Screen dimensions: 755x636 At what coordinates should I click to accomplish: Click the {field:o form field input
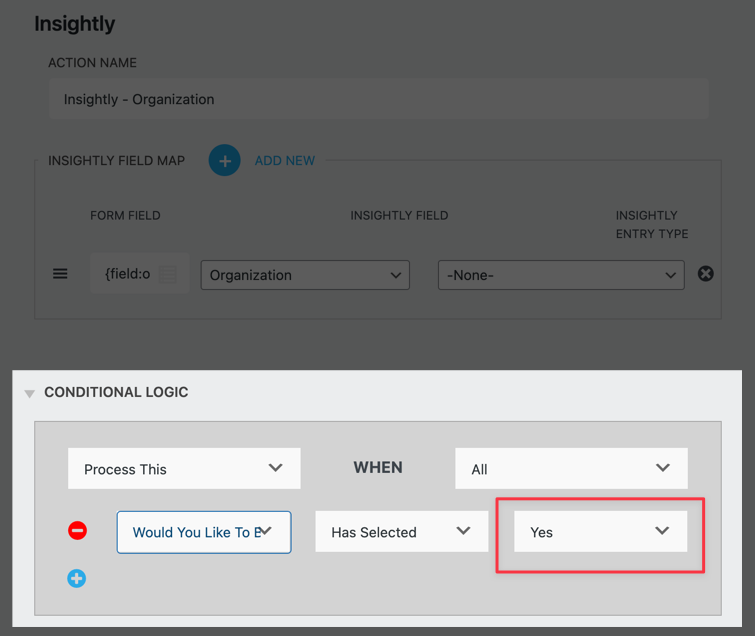point(140,273)
